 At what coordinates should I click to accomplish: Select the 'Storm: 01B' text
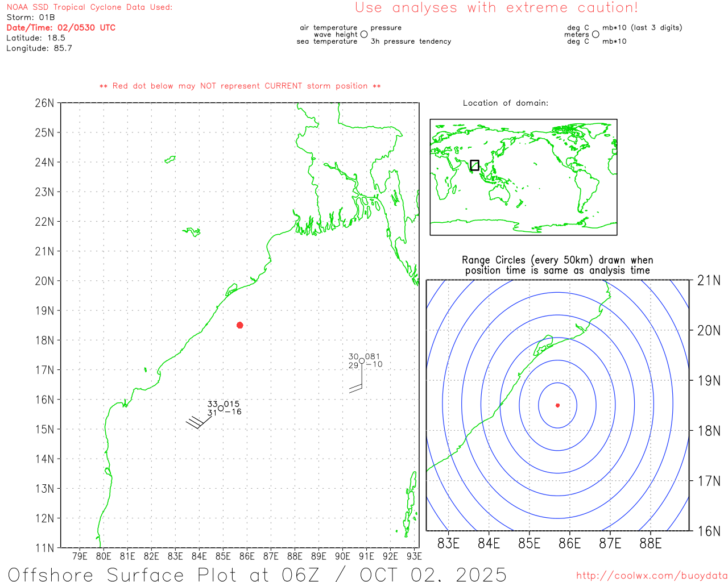click(31, 18)
